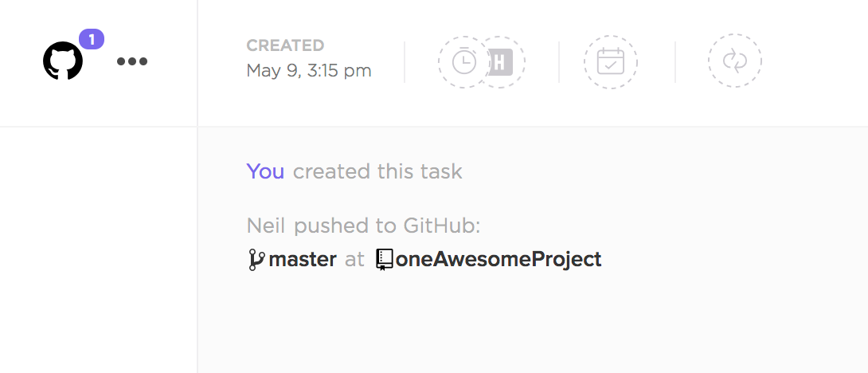
Task: Click the "at" text between branch and repo
Action: point(355,260)
